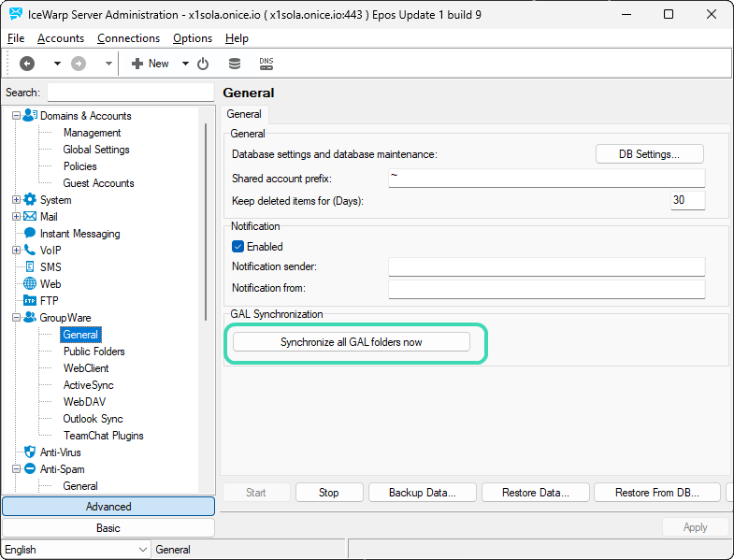Collapse the Domains & Accounts tree node
This screenshot has height=560, width=734.
point(17,115)
